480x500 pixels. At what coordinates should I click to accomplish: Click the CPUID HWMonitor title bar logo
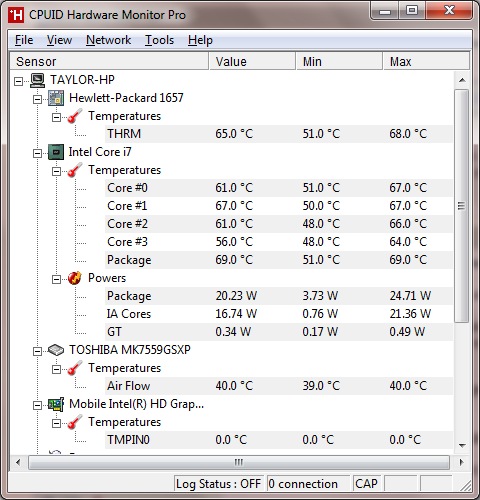(x=16, y=15)
